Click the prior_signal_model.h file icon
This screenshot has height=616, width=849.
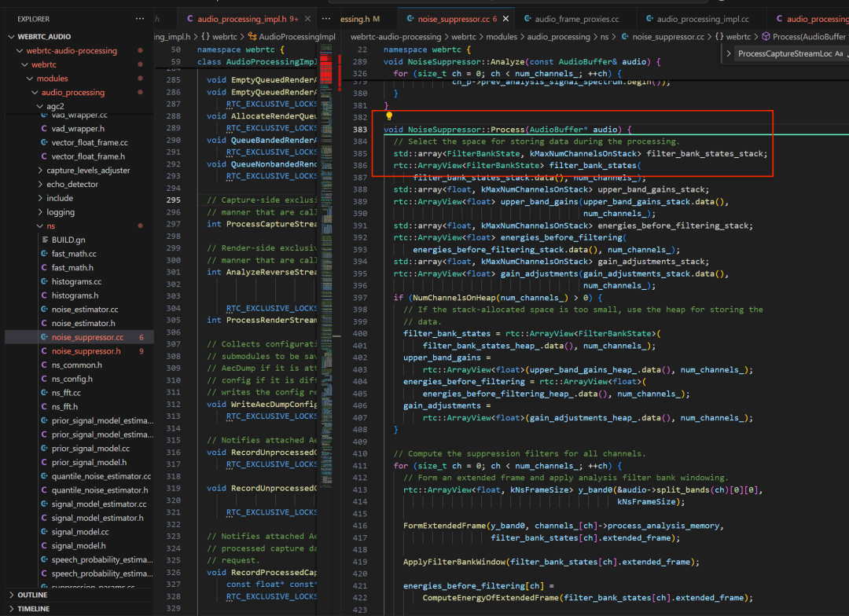[44, 462]
